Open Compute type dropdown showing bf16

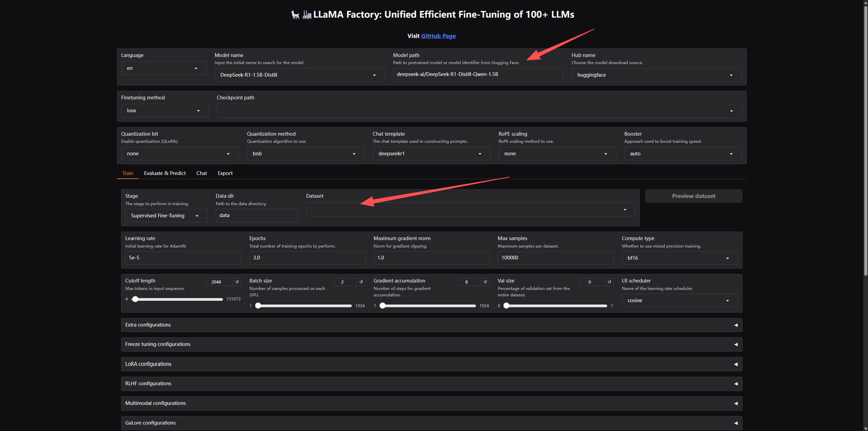[680, 258]
